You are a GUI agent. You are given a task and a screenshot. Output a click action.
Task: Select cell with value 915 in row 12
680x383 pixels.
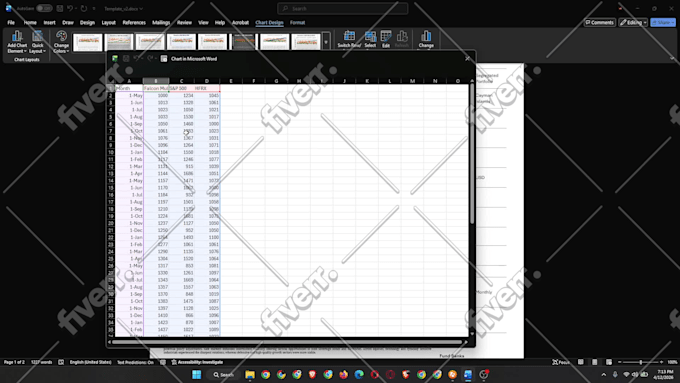tap(181, 167)
